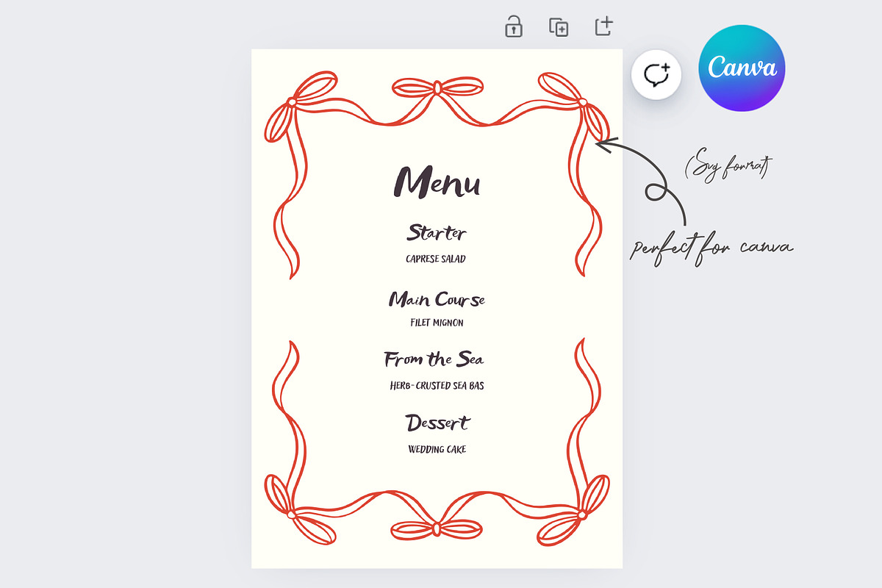
Task: Click the unlock page padlock icon
Action: (x=513, y=27)
